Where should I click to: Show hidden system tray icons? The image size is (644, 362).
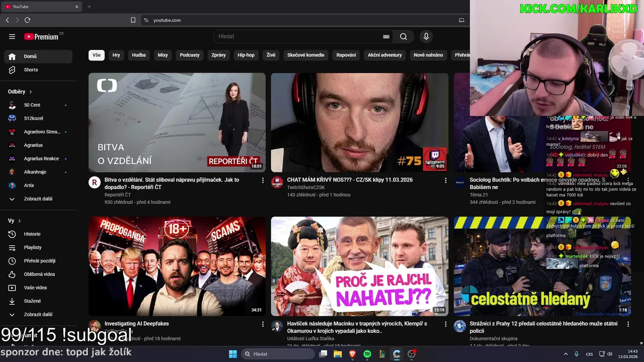566,354
